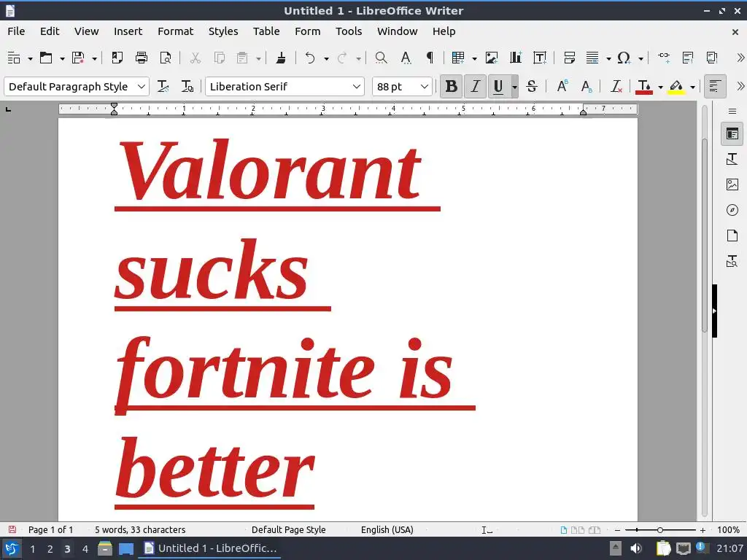Open underline style dropdown arrow
The height and width of the screenshot is (560, 747).
click(514, 87)
